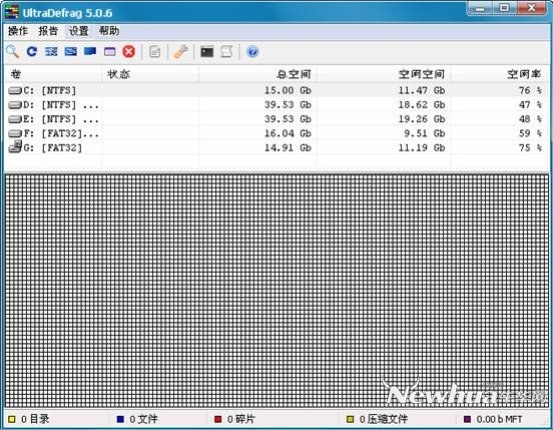Click the 47 % free rate cell
Screen dimensions: 553x430
[x=530, y=105]
